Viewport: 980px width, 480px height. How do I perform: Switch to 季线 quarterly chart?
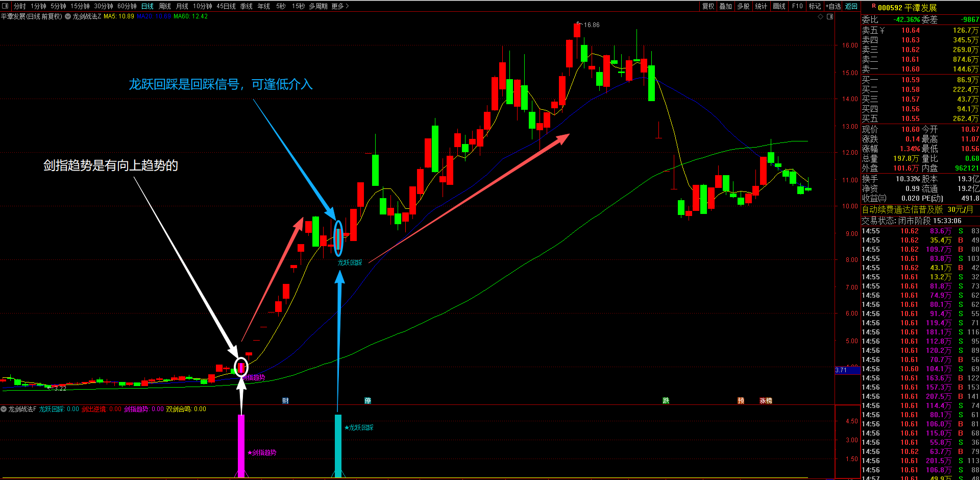(x=247, y=6)
